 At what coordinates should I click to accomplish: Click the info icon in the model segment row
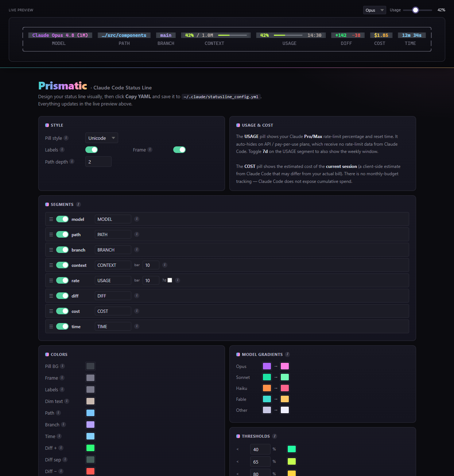(137, 219)
